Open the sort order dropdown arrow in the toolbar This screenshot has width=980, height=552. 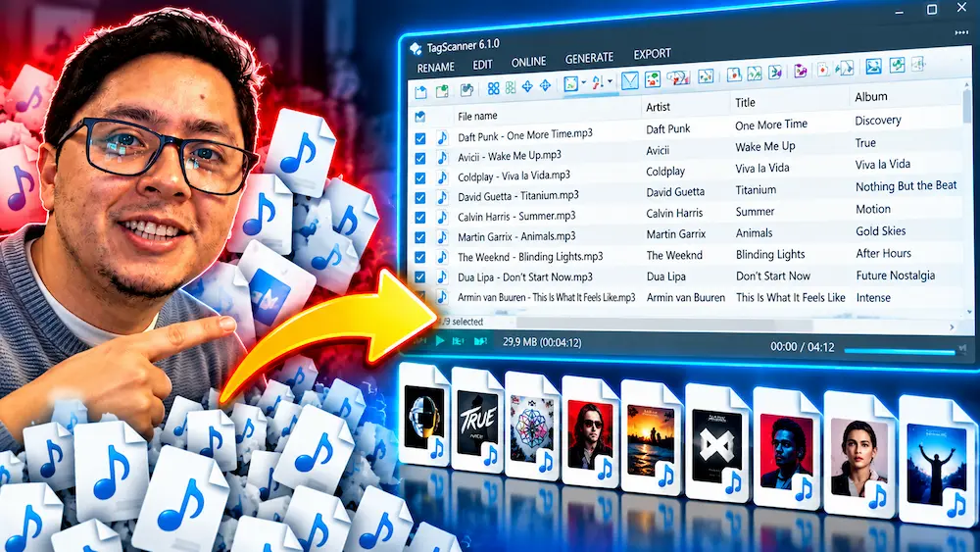[610, 80]
